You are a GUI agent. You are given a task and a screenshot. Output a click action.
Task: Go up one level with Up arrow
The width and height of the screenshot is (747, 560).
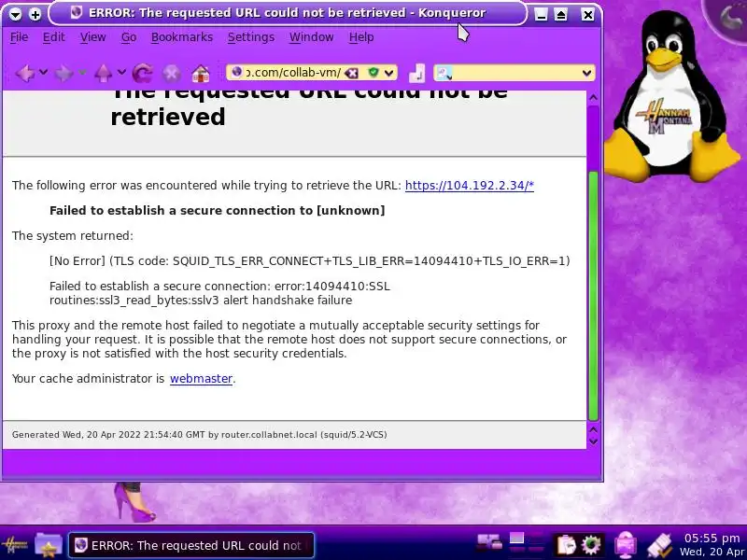tap(103, 73)
